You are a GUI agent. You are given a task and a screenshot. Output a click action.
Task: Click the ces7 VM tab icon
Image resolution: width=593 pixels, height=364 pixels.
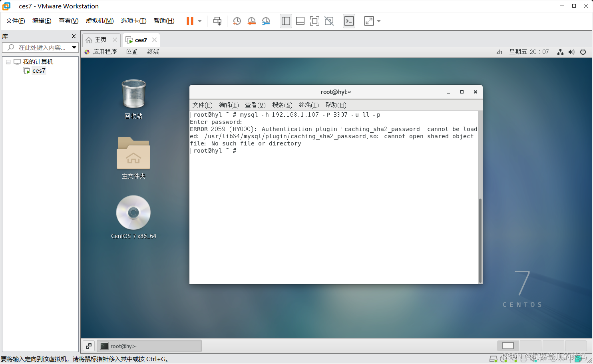(x=129, y=40)
